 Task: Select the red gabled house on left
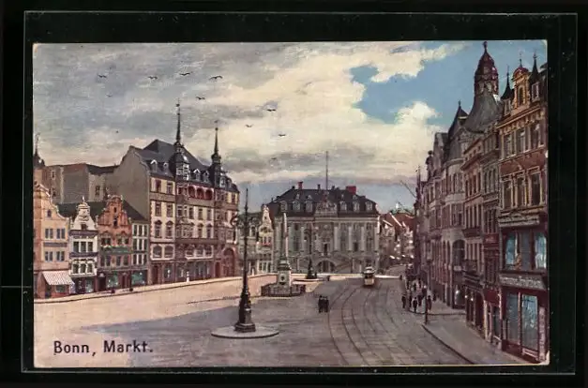pos(114,244)
